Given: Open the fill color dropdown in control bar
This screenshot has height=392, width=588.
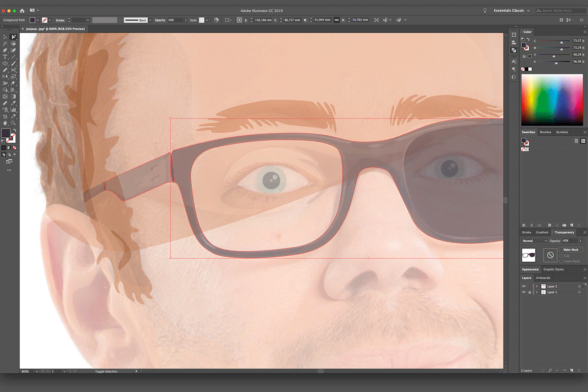Looking at the screenshot, I should point(38,20).
